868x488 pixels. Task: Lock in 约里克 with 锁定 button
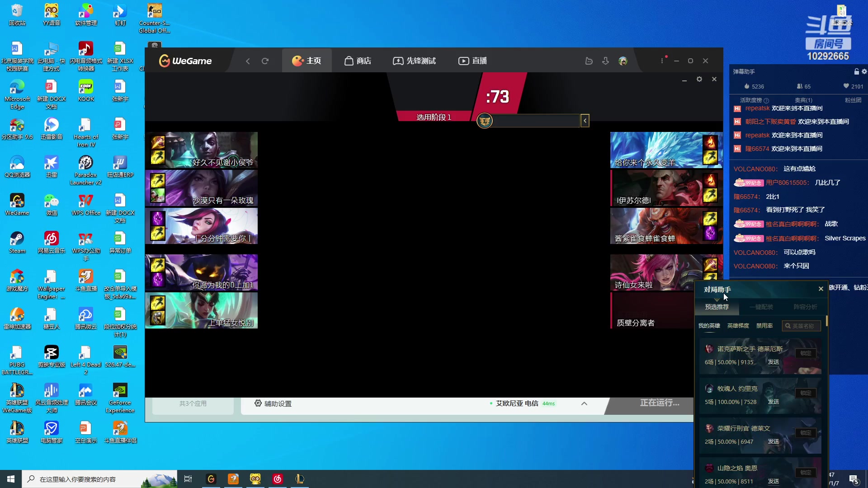coord(806,393)
